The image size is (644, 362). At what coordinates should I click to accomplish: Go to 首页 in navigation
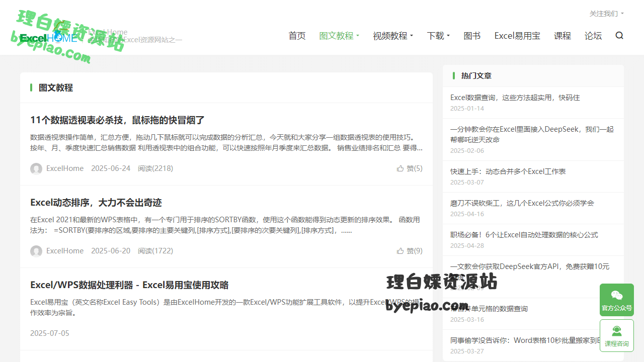[x=297, y=36]
